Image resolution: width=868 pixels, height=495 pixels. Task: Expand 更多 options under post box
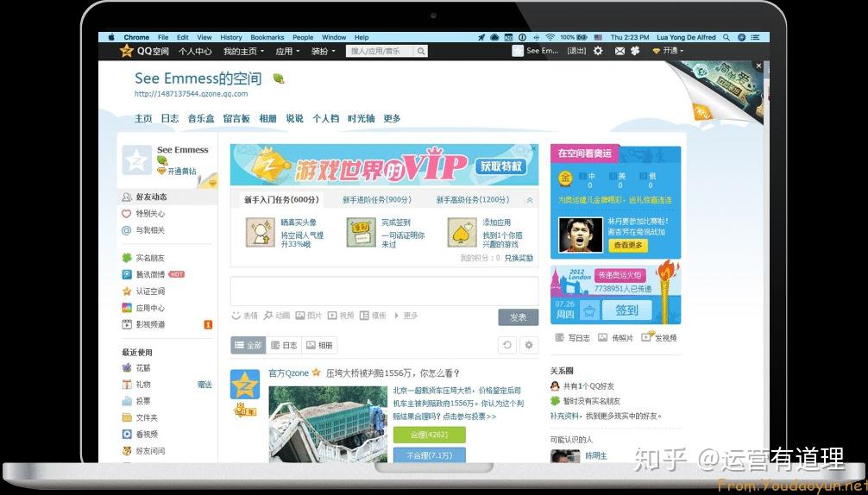coord(406,316)
